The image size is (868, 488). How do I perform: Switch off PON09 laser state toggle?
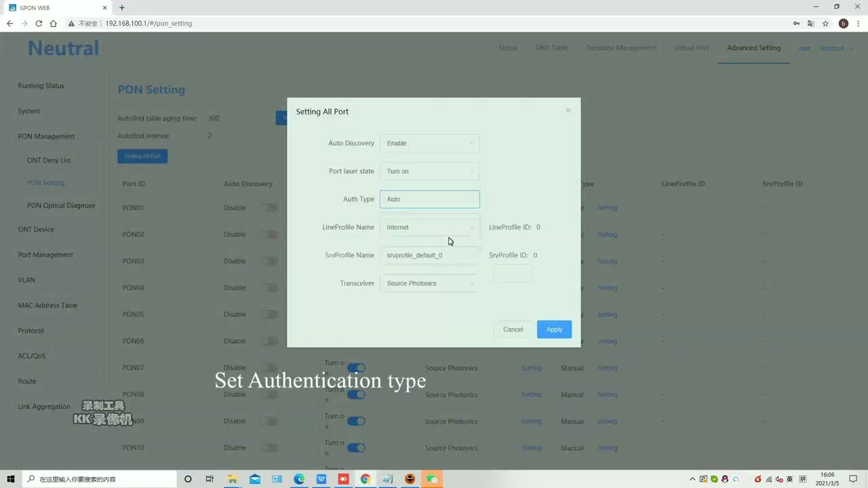(356, 421)
